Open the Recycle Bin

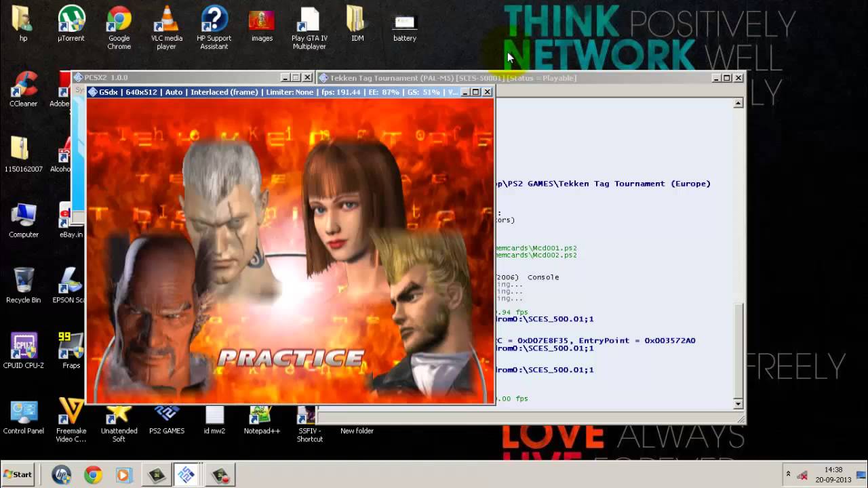tap(23, 285)
